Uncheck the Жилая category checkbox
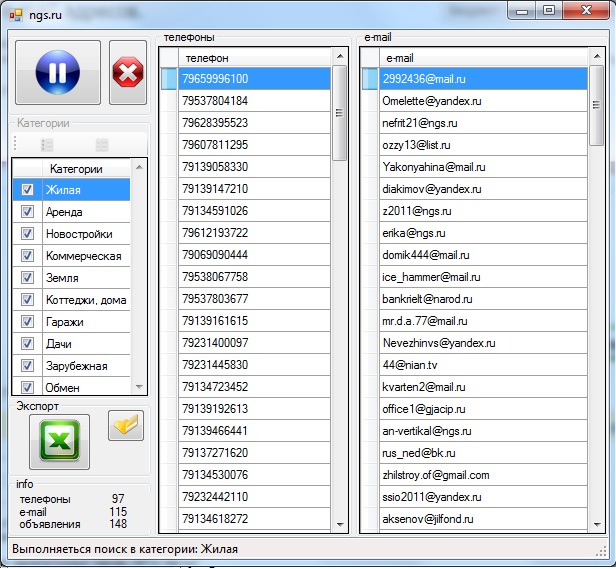Screen dimensions: 616x569 27,190
